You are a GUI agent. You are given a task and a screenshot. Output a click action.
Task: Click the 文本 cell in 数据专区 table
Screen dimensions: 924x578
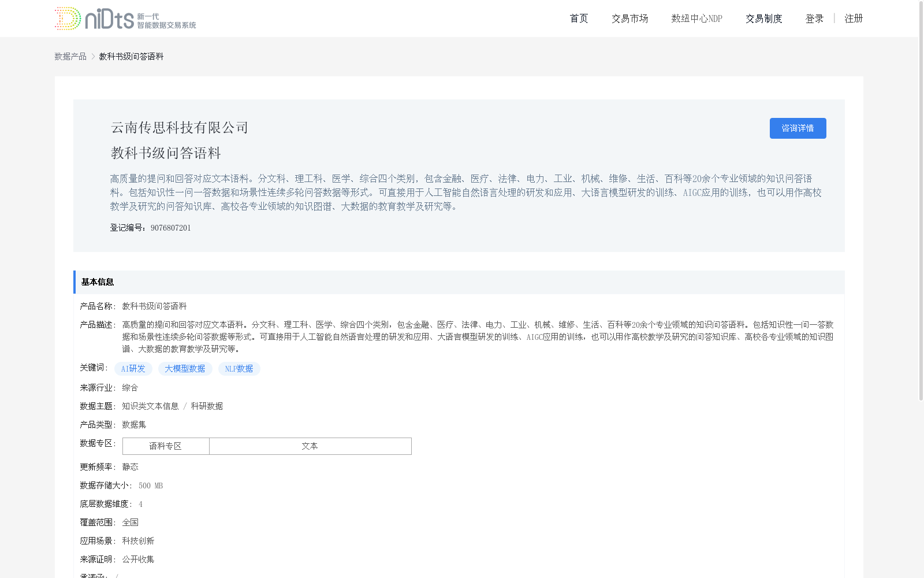[x=310, y=446]
